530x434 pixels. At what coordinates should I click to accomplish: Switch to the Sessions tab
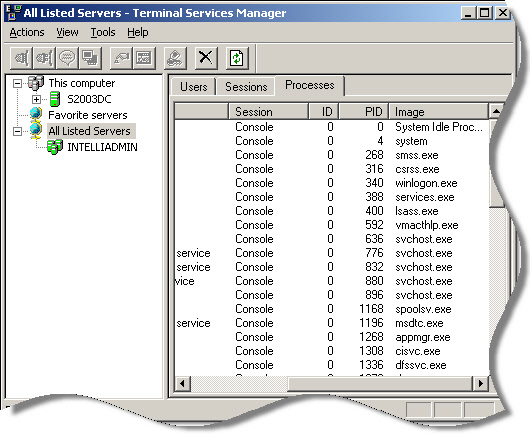click(x=246, y=87)
